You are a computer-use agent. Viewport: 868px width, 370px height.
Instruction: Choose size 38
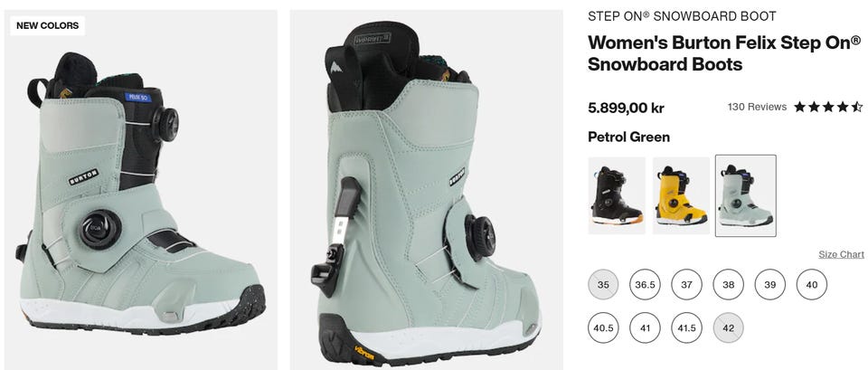pos(729,285)
